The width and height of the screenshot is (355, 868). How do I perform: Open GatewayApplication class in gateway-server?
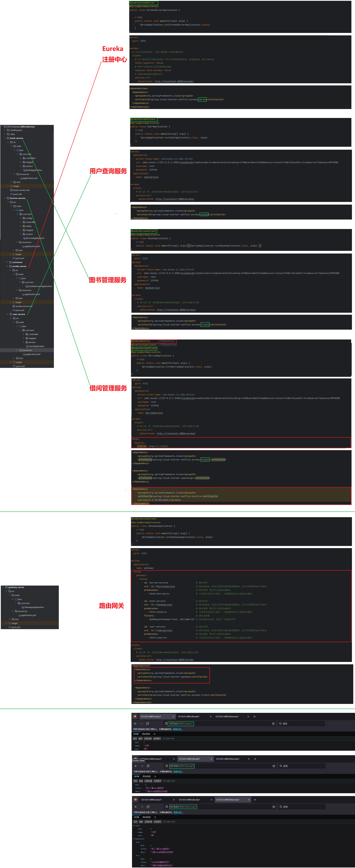click(x=34, y=607)
